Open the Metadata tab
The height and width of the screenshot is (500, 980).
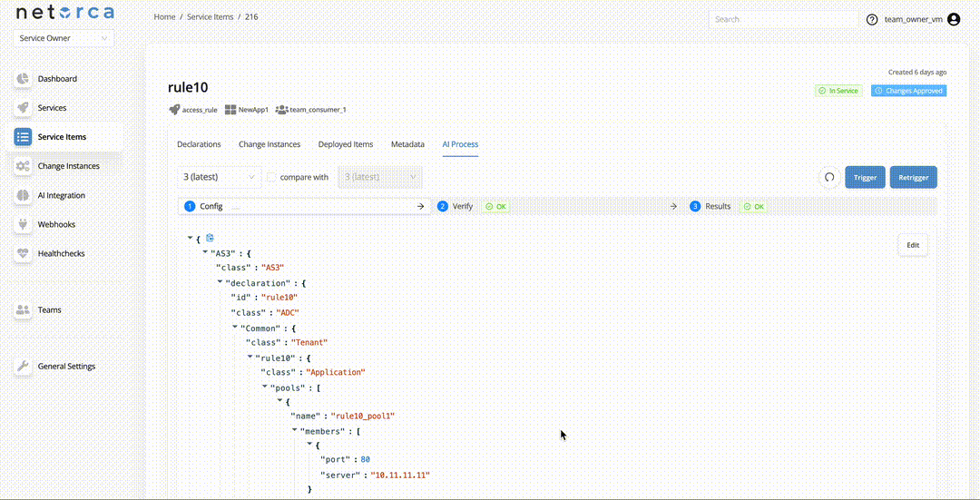(407, 144)
